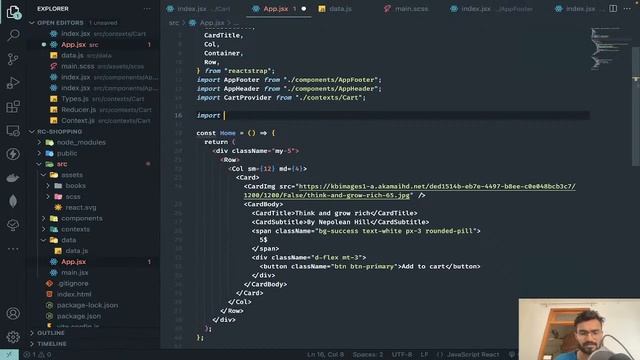
Task: Change LF end of line sequence
Action: click(x=424, y=355)
